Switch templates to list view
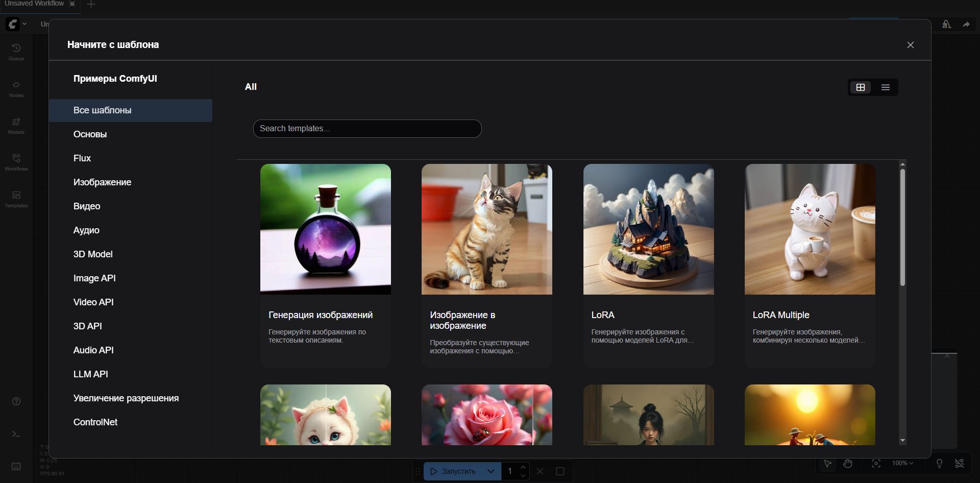Image resolution: width=980 pixels, height=483 pixels. pos(886,87)
